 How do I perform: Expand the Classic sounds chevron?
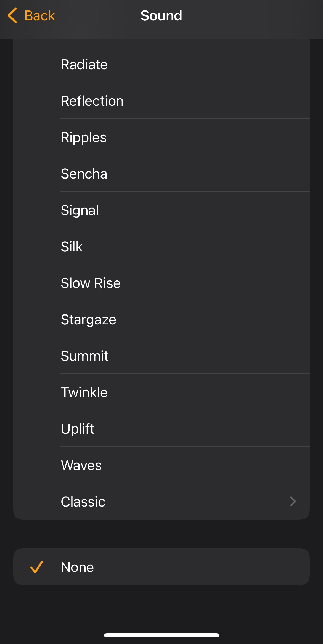point(293,501)
